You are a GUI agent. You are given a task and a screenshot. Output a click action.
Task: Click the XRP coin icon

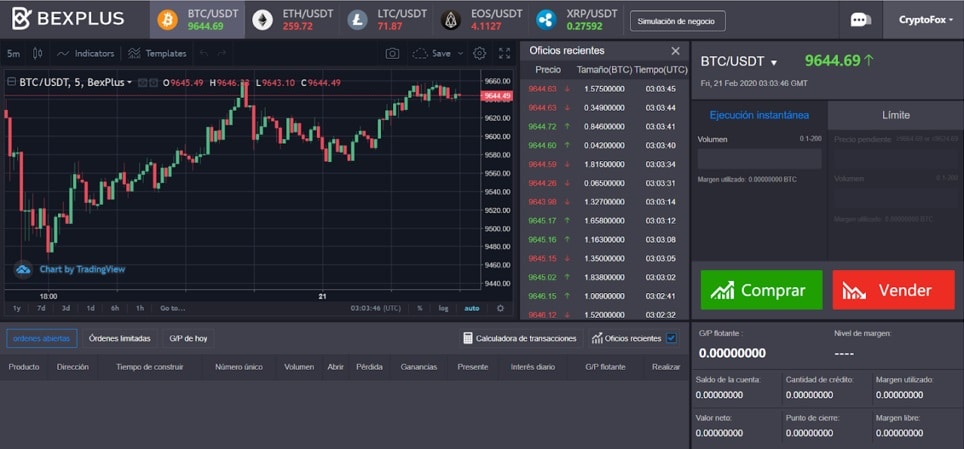(x=546, y=19)
